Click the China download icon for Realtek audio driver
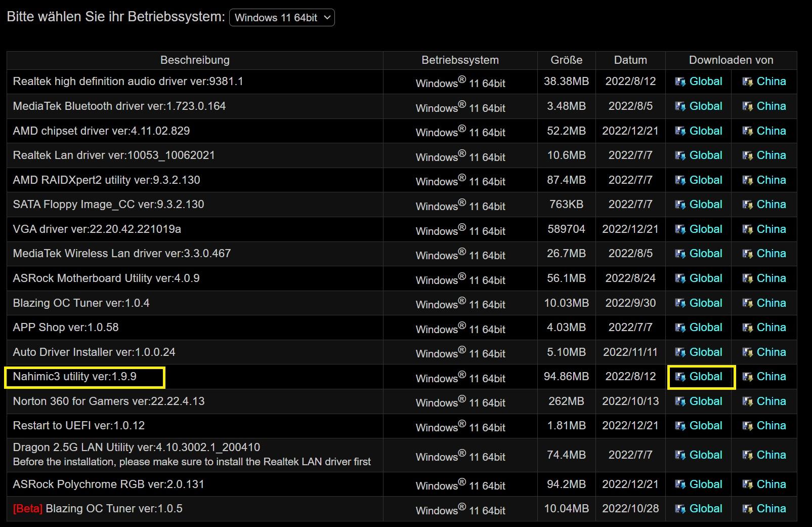 click(x=747, y=82)
